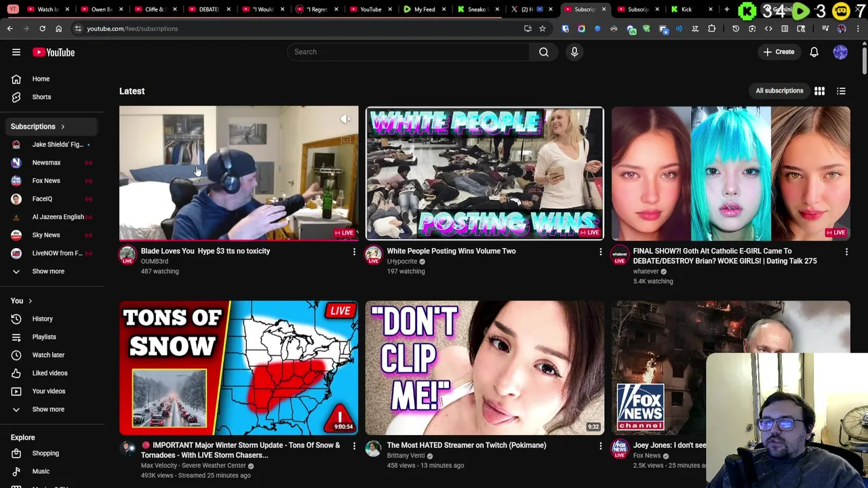The width and height of the screenshot is (868, 488).
Task: Open the Dating Talk 275 thumbnail
Action: click(730, 174)
